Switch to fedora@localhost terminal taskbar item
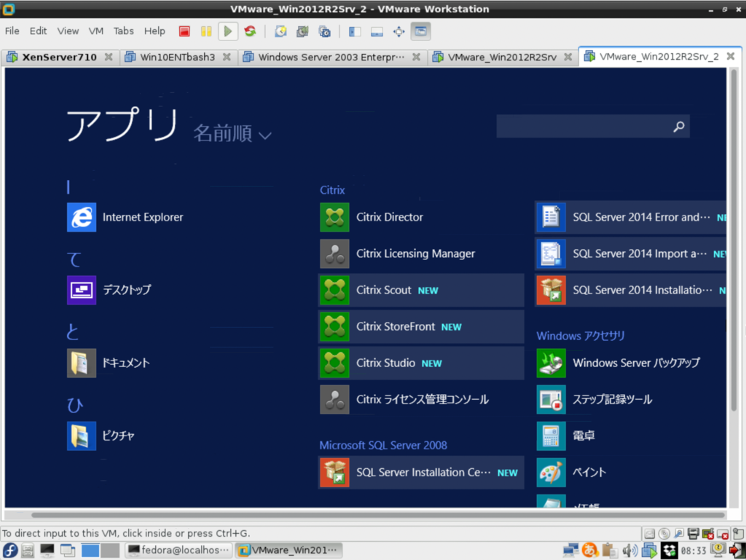This screenshot has height=560, width=746. [178, 550]
